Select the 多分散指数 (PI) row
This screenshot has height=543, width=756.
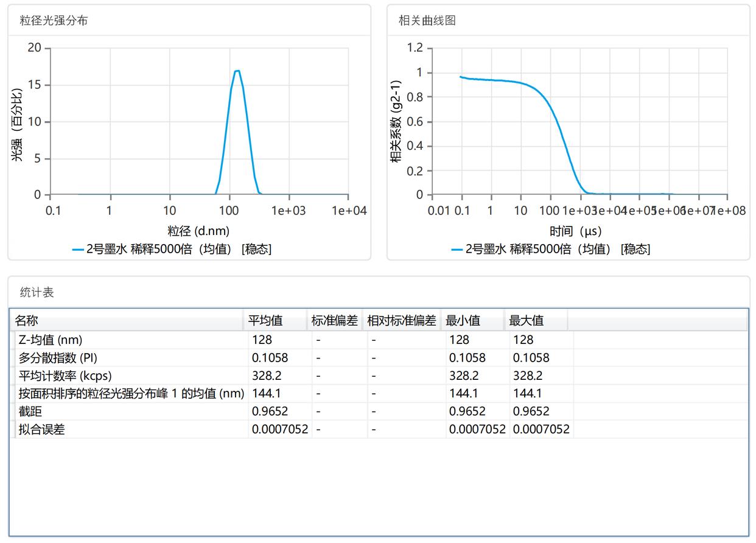[58, 358]
